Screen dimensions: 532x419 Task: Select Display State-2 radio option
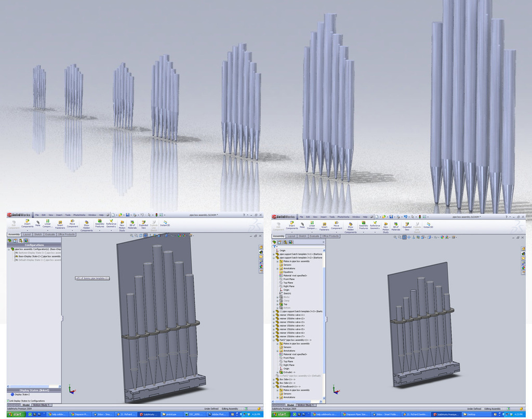pyautogui.click(x=12, y=395)
